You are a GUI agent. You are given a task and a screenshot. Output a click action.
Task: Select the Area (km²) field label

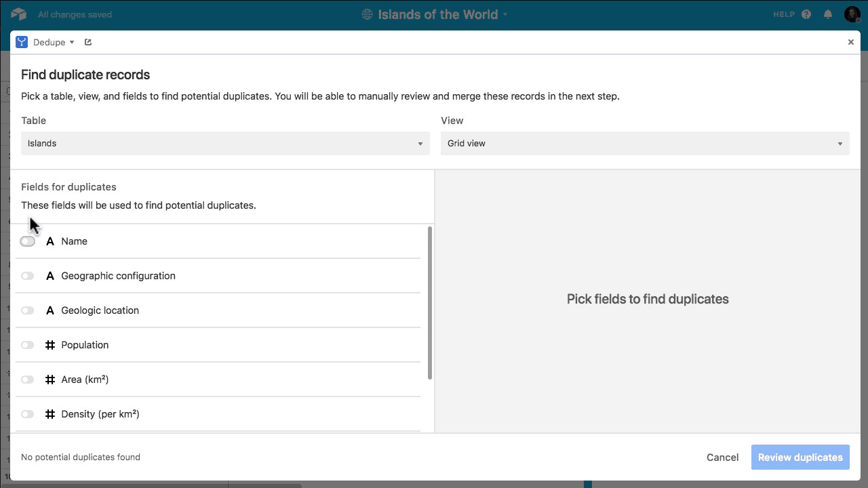(85, 380)
